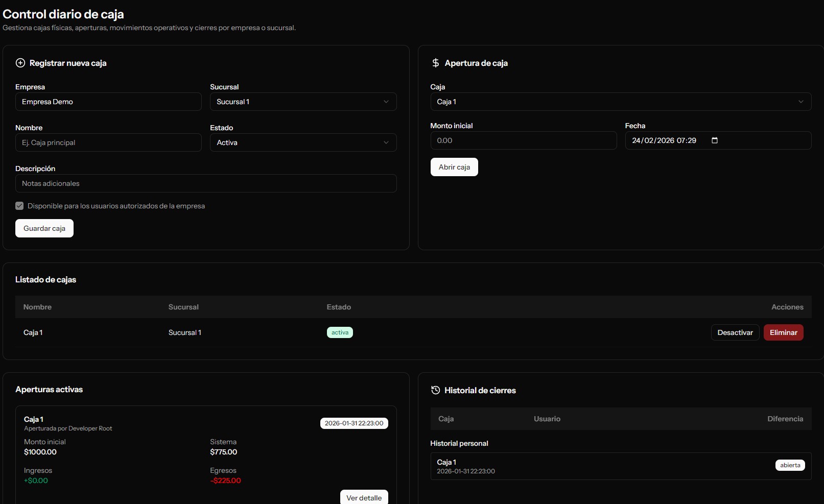The image size is (824, 504).
Task: Open Ver detalle for the active Caja 1
Action: click(x=364, y=497)
